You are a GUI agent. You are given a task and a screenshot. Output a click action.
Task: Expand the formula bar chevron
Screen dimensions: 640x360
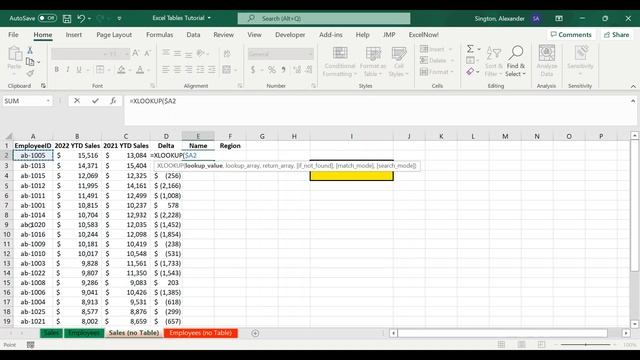click(633, 101)
